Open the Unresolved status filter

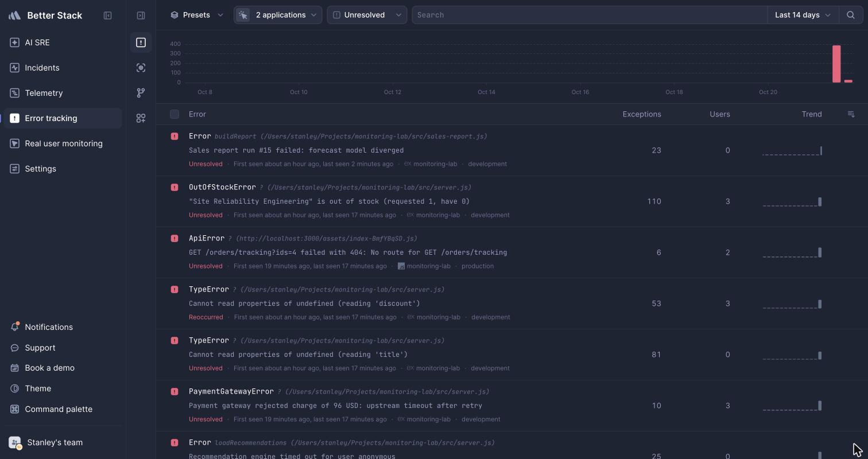[x=367, y=15]
